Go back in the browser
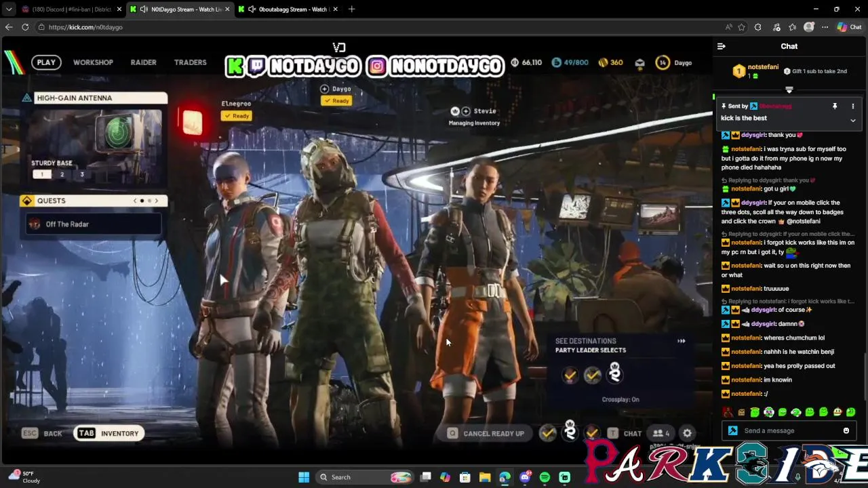The height and width of the screenshot is (488, 868). [8, 27]
